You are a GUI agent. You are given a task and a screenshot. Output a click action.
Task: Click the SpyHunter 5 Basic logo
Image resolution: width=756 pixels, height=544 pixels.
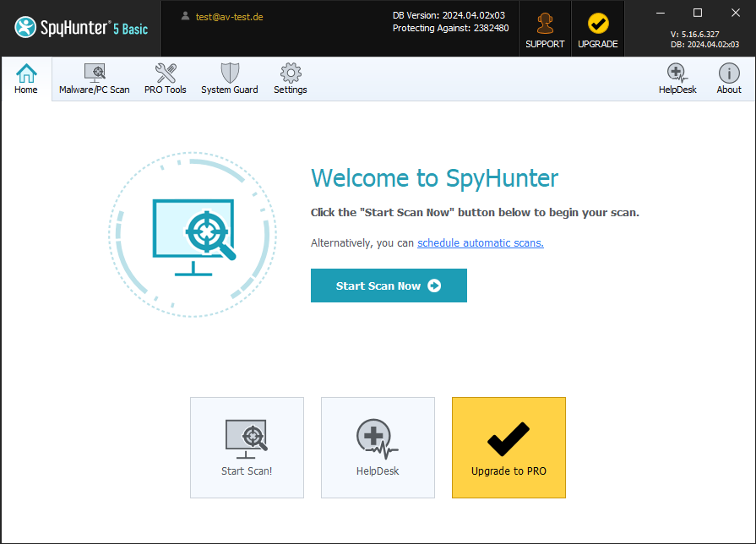coord(81,28)
